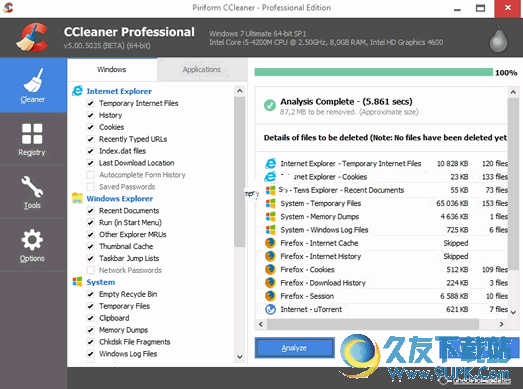The image size is (523, 389).
Task: Select System category heading
Action: [x=101, y=282]
